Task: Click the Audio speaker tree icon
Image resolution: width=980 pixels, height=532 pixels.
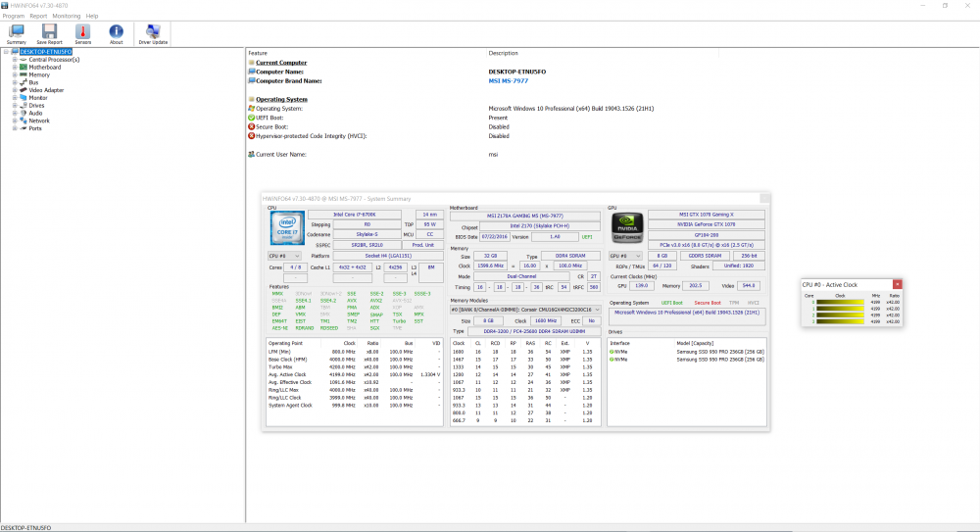Action: (x=24, y=113)
